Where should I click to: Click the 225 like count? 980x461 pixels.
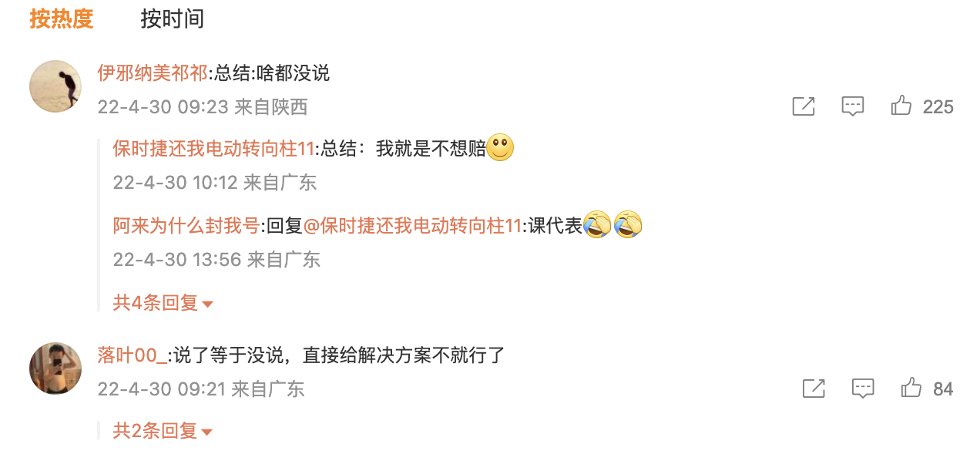point(938,107)
